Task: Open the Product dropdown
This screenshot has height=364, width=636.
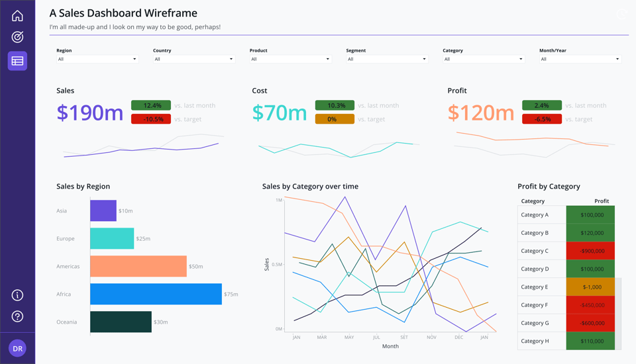Action: 290,59
